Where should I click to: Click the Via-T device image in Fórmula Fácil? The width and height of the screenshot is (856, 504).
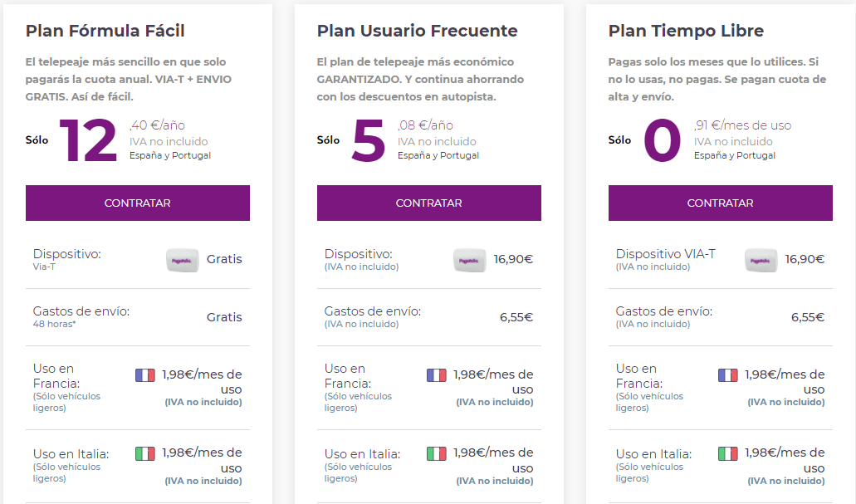pyautogui.click(x=183, y=261)
